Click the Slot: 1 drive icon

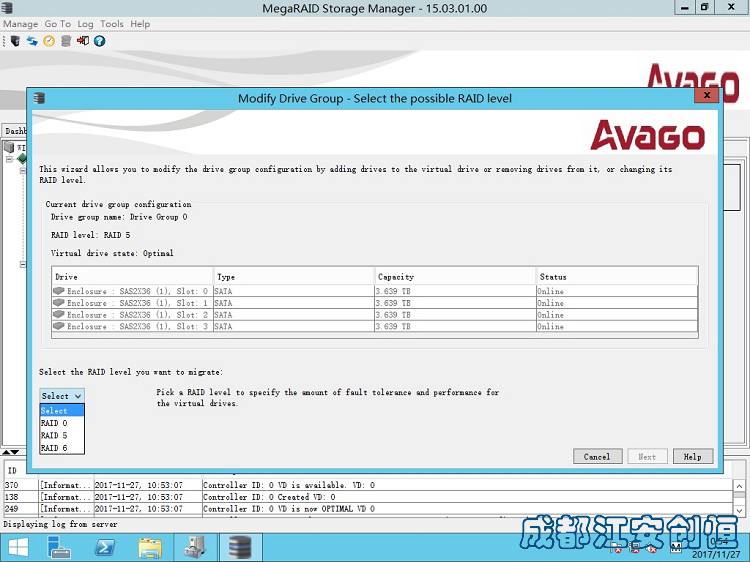[x=59, y=302]
